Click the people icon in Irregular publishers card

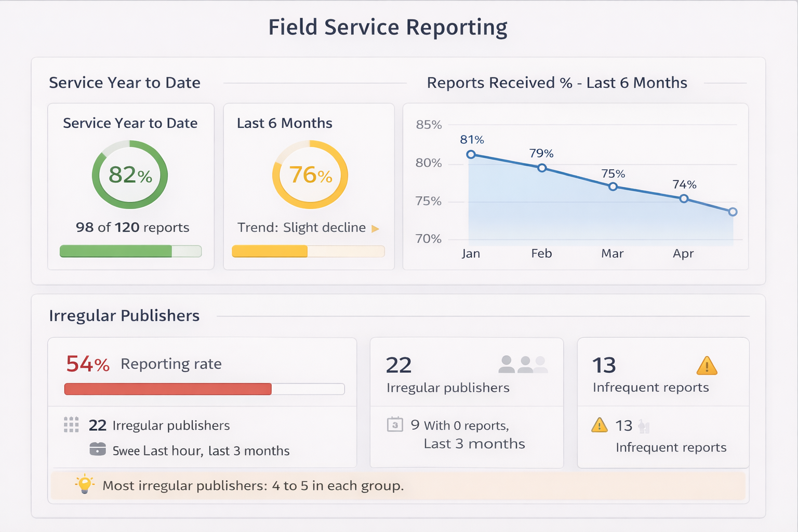pos(523,364)
